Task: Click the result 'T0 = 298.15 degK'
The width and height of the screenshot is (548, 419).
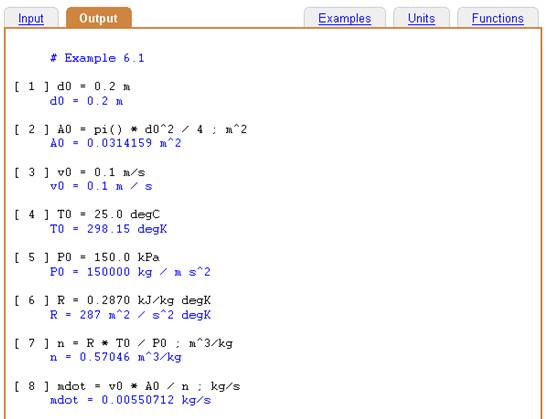Action: tap(108, 229)
